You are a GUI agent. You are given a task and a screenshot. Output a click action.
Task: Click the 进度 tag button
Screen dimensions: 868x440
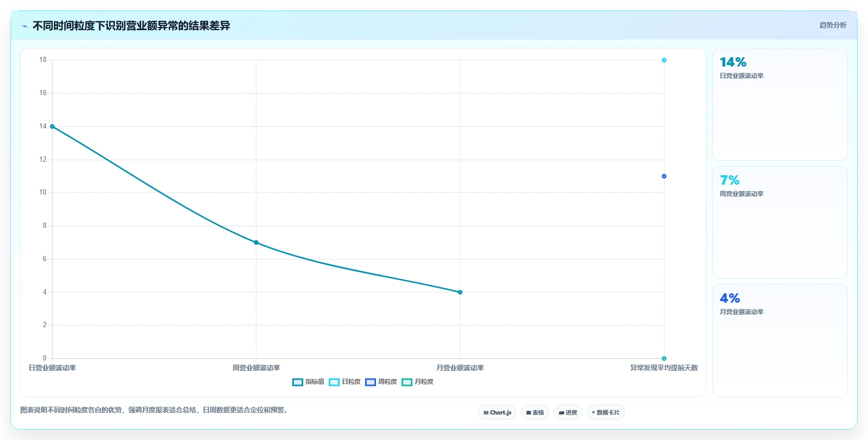click(568, 412)
